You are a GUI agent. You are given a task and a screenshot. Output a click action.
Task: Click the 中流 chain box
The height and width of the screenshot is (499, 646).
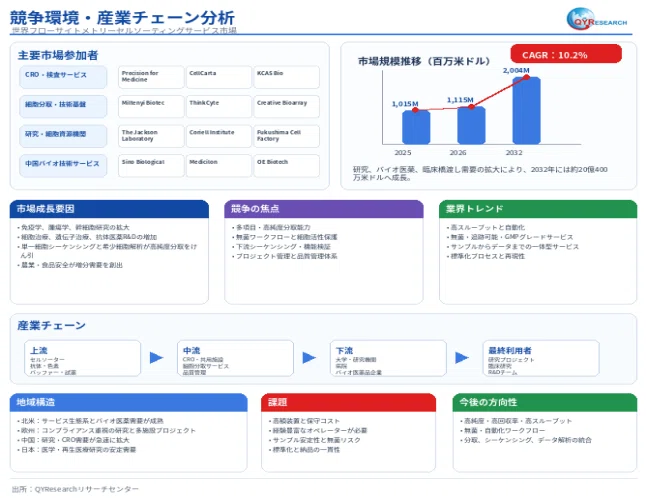coord(235,358)
